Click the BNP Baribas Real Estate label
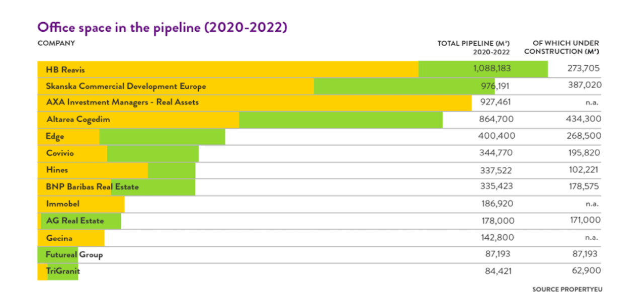Image resolution: width=644 pixels, height=292 pixels. 92,187
